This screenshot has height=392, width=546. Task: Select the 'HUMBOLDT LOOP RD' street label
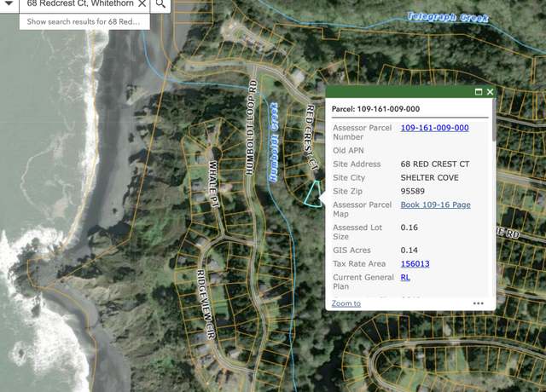pos(251,127)
